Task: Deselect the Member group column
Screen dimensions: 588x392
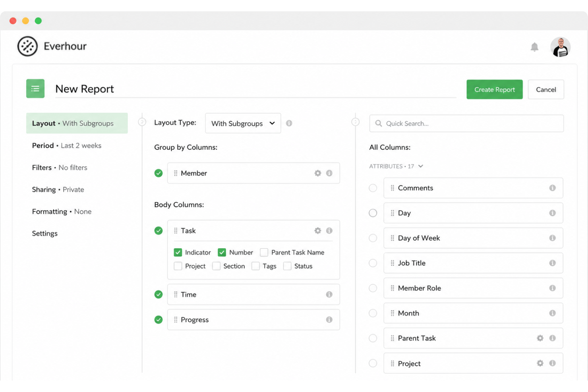Action: 159,173
